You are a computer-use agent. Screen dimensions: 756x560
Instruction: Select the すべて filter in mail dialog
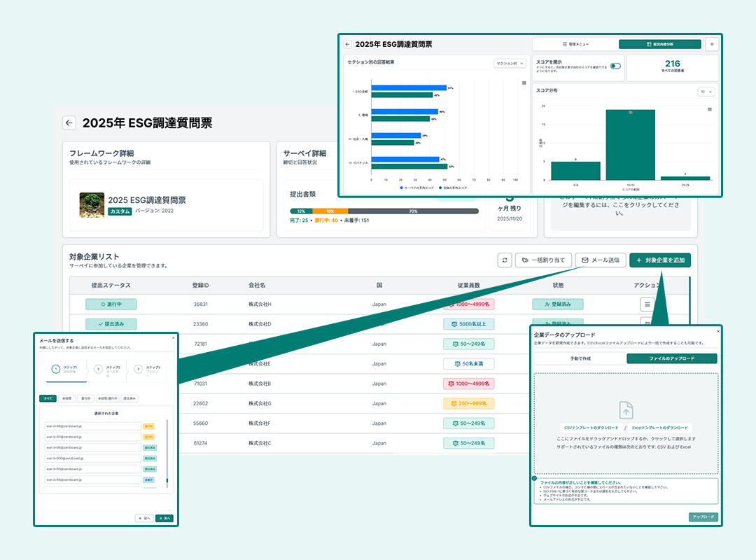tap(48, 398)
